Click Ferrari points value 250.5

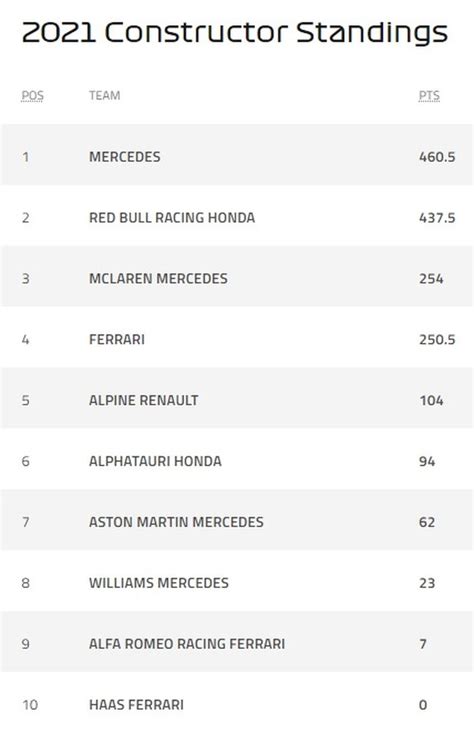click(x=437, y=339)
